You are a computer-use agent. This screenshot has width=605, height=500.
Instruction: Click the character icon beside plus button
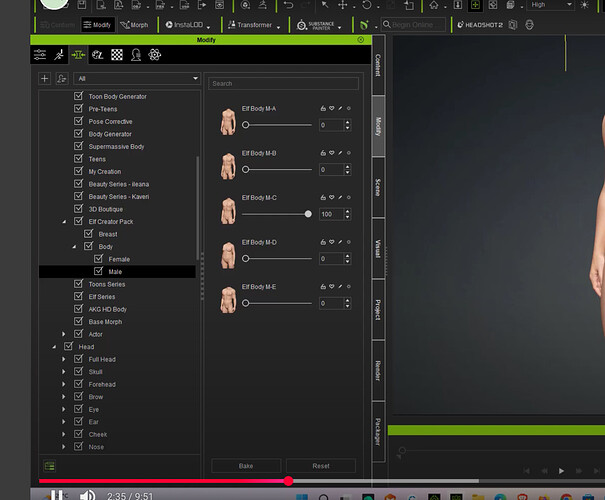click(62, 79)
